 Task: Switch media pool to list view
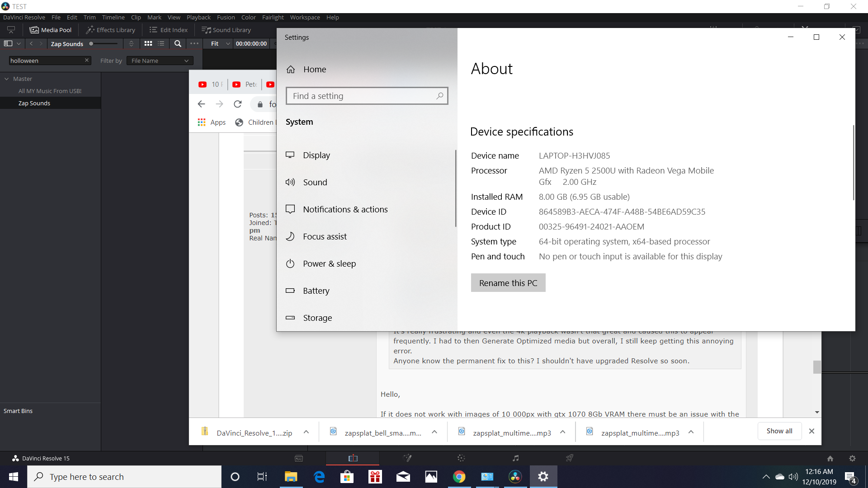tap(161, 43)
